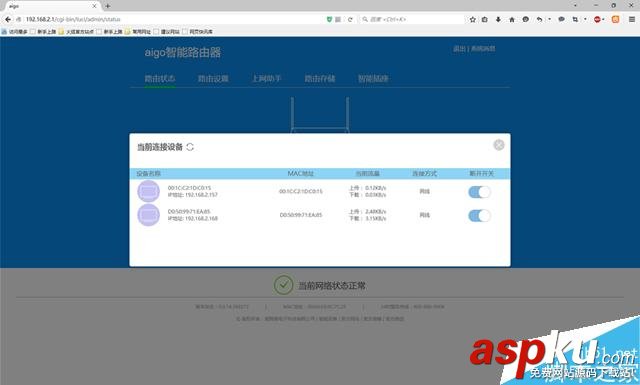This screenshot has height=385, width=640.
Task: Click the reader view icon in address bar
Action: tap(338, 19)
